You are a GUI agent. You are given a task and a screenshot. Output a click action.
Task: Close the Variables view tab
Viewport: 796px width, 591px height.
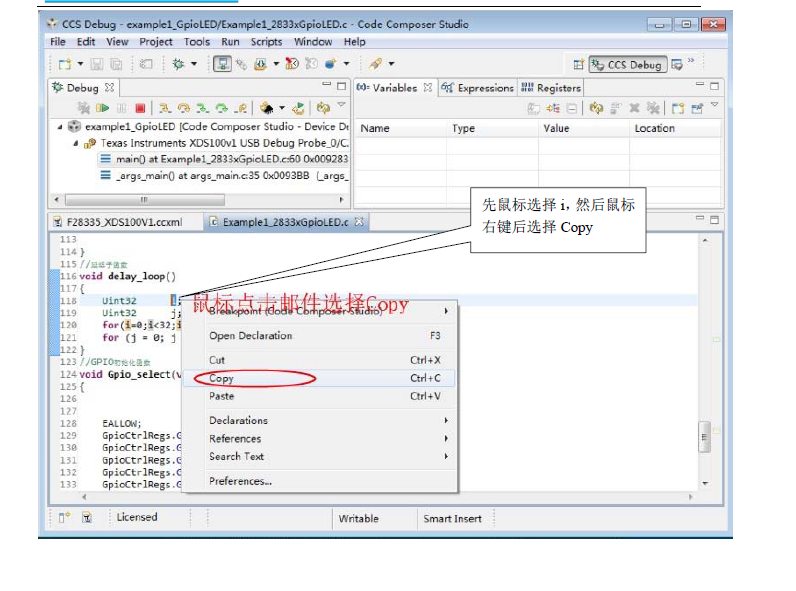click(x=428, y=87)
